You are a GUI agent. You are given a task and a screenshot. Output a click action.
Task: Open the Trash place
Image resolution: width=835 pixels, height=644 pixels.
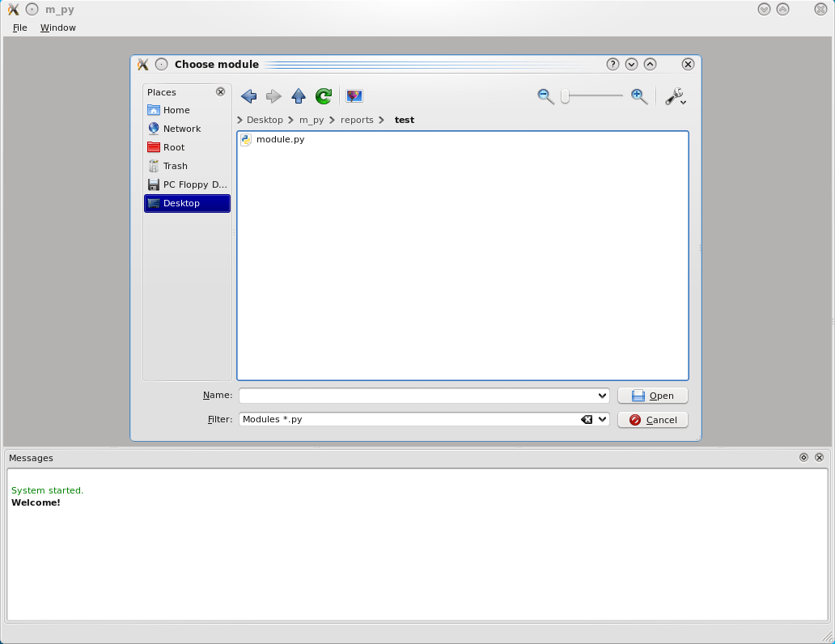coord(175,166)
